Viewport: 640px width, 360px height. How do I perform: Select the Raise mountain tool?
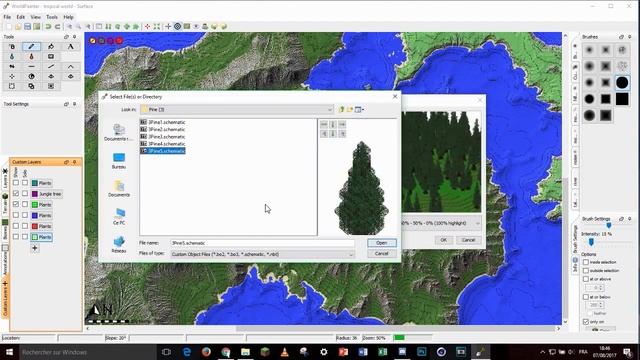(x=70, y=66)
